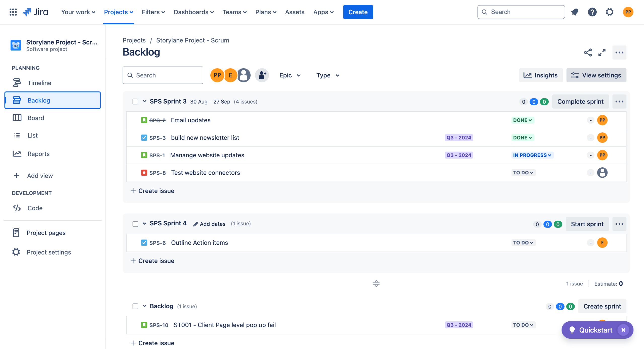644x349 pixels.
Task: Open the notifications bell icon
Action: click(x=575, y=12)
